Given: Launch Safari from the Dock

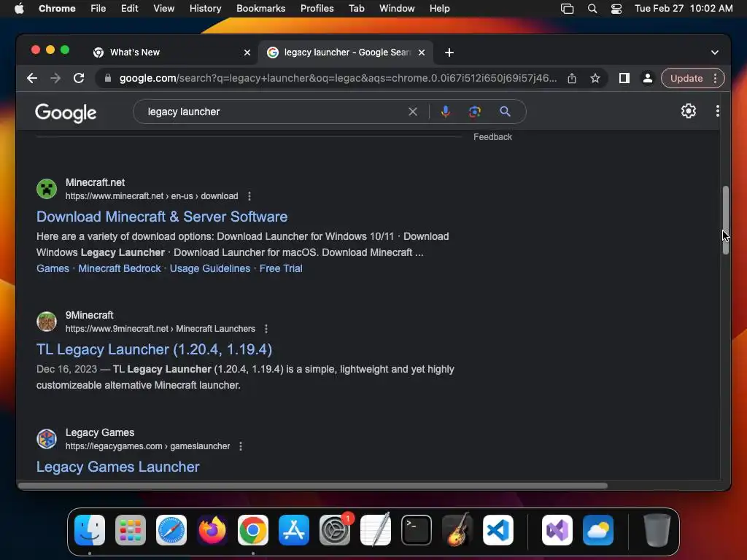Looking at the screenshot, I should pos(171,530).
